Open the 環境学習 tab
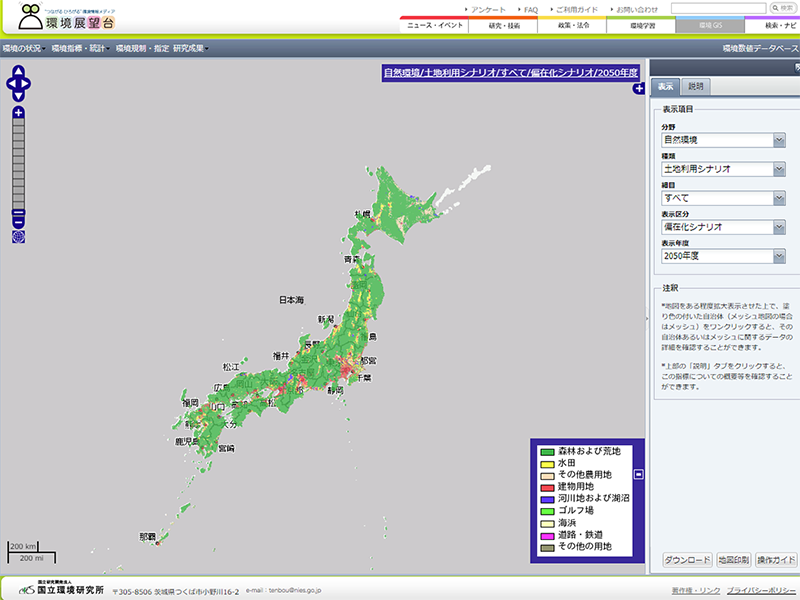This screenshot has width=800, height=600. click(641, 25)
